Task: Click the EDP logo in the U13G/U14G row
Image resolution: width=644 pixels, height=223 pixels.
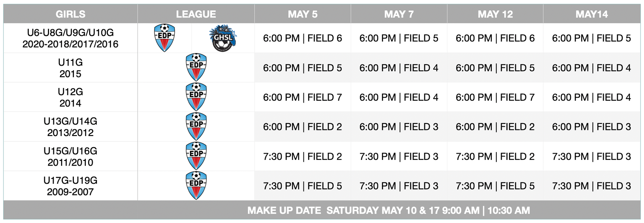Action: point(196,127)
